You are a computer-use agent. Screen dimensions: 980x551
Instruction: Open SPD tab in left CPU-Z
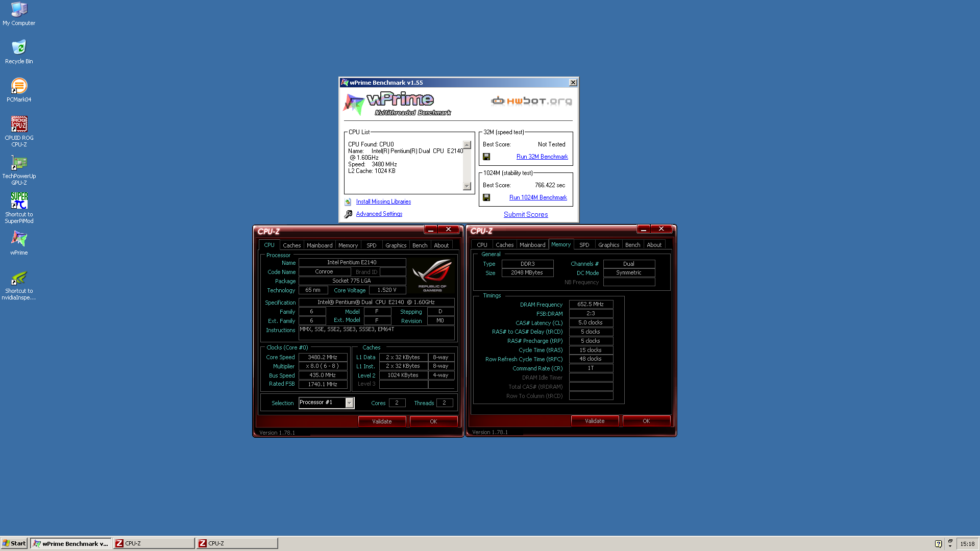pos(372,245)
